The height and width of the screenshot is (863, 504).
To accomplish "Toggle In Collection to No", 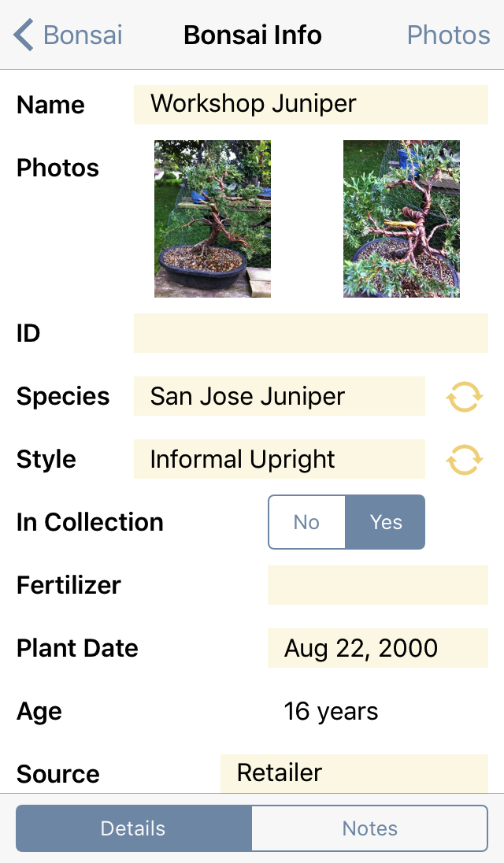I will (306, 522).
